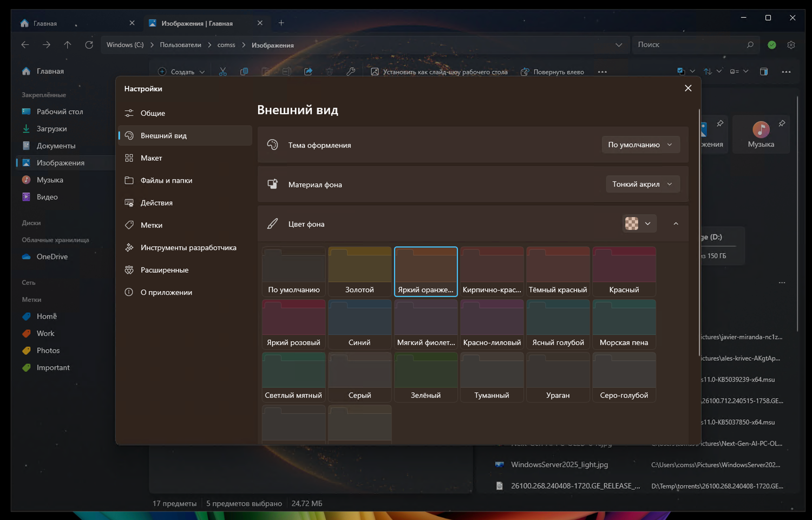Open "О приложении" settings section
Screen dimensions: 812x520
coord(185,292)
